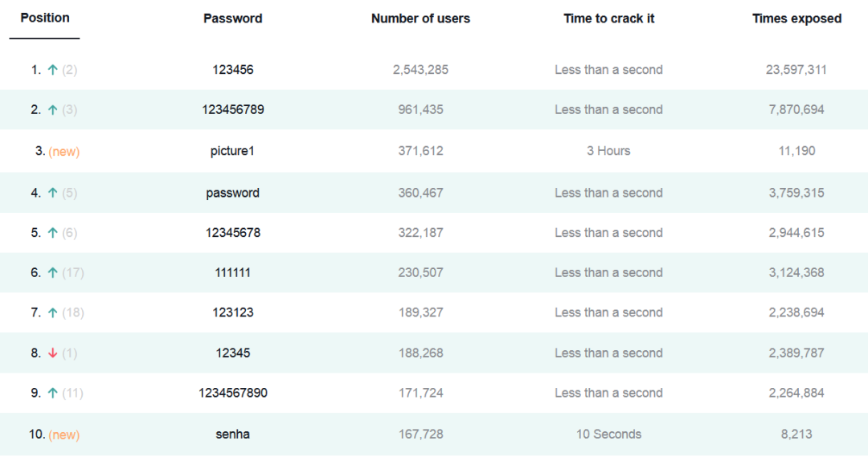Click the Number of users header
Screen dimensions: 868x457
pos(420,18)
